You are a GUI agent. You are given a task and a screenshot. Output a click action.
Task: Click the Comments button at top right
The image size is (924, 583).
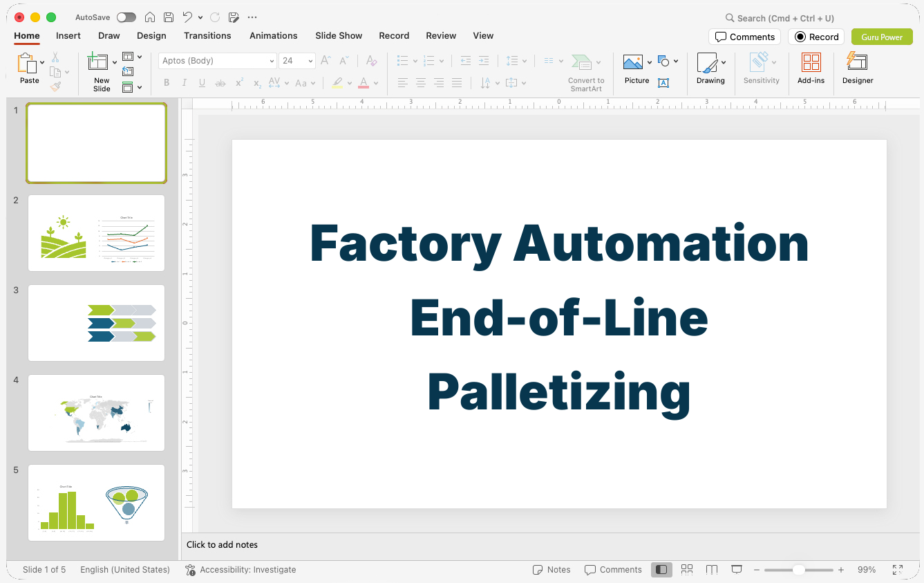click(x=744, y=37)
